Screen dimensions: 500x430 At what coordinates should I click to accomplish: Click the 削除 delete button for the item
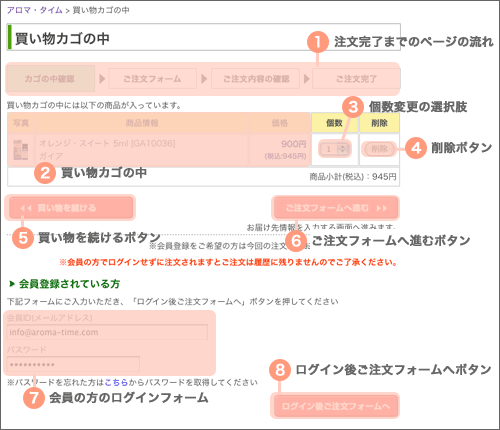379,149
